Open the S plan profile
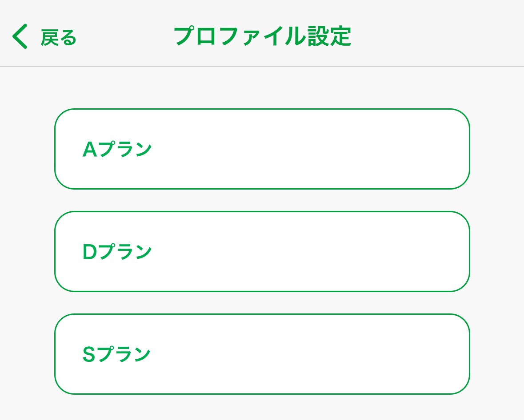The image size is (524, 420). (x=262, y=354)
